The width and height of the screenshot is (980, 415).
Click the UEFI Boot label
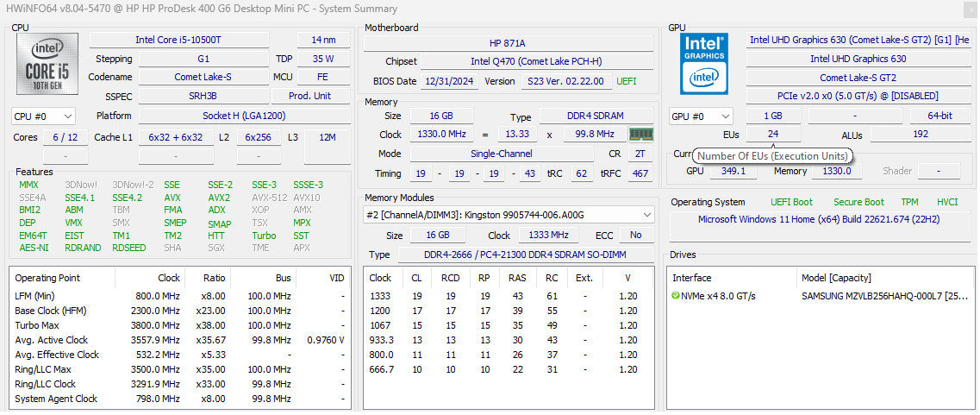pos(792,202)
